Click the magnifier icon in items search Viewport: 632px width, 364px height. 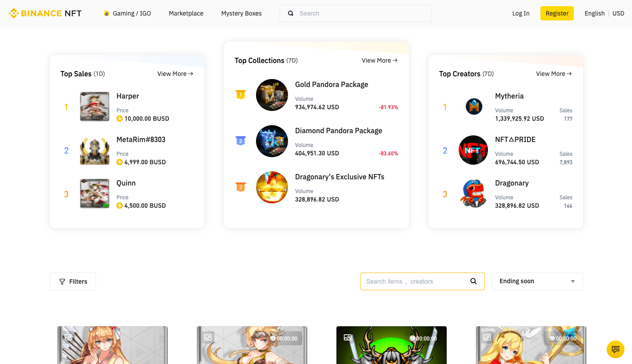[473, 281]
